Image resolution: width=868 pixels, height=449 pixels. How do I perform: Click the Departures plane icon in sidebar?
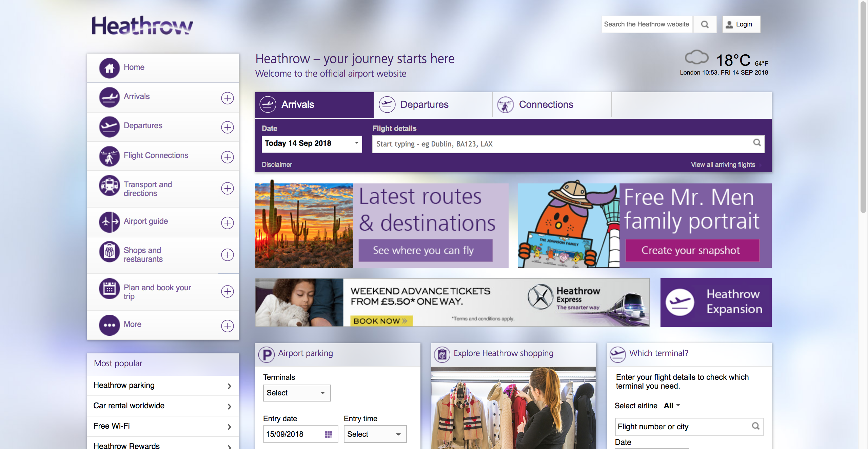point(109,126)
